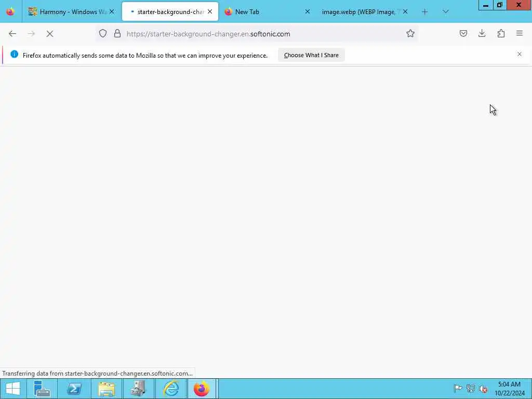Screen dimensions: 532x399
Task: Expand the list all tabs chevron
Action: click(x=445, y=11)
